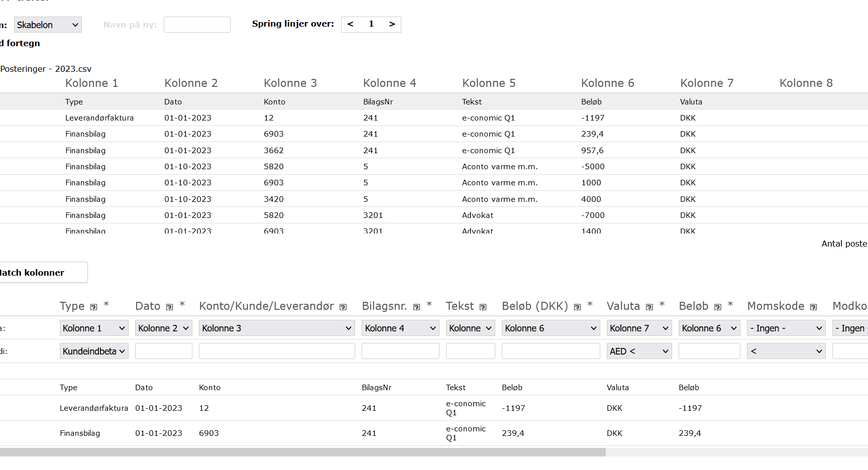Open the Kolonne 1 dropdown under Type
This screenshot has width=868, height=470.
94,328
